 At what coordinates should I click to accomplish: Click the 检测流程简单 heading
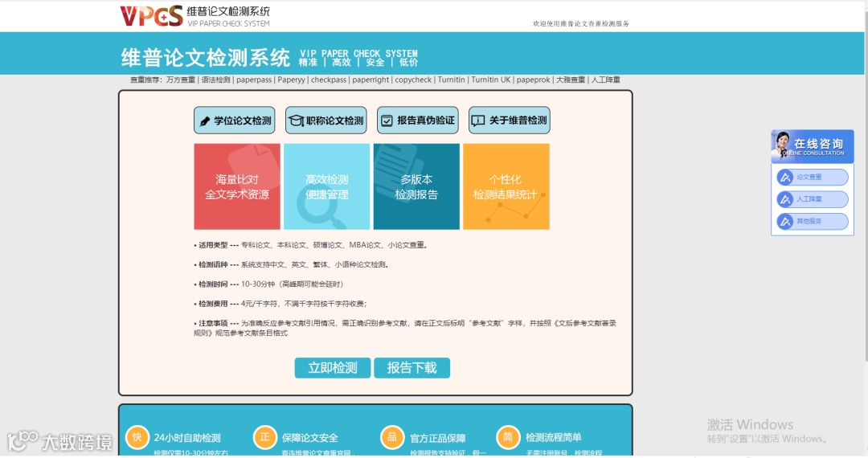pos(553,437)
